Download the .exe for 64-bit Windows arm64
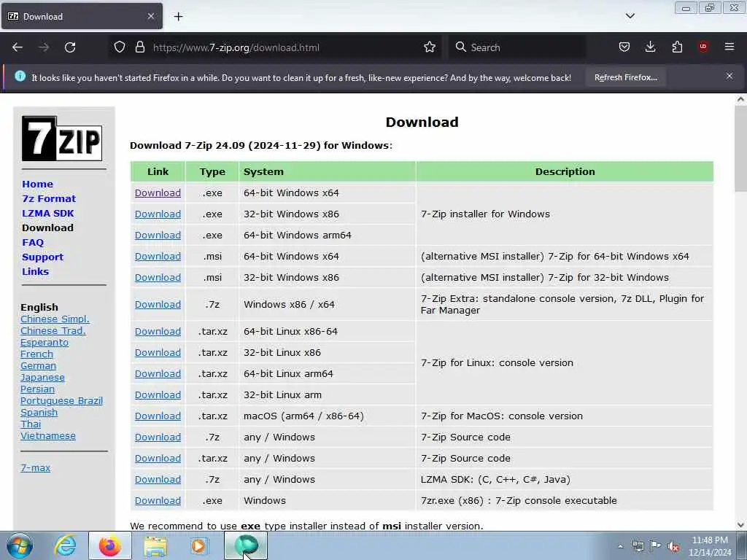The image size is (747, 560). tap(158, 236)
